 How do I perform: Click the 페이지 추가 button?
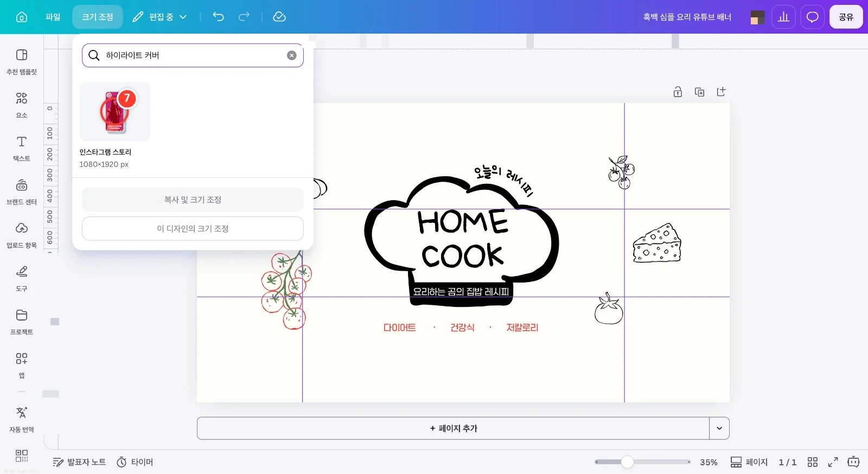[453, 428]
